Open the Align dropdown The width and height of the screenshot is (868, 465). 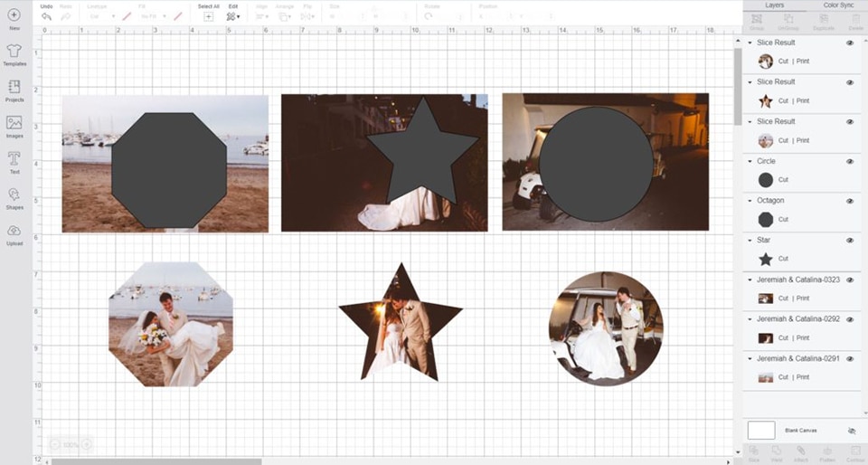click(262, 16)
